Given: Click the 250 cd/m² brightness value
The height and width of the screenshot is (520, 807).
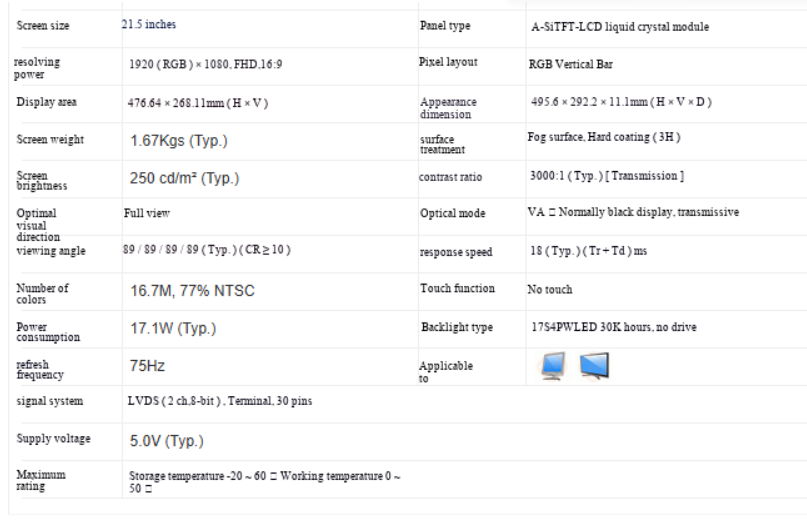Looking at the screenshot, I should tap(184, 178).
